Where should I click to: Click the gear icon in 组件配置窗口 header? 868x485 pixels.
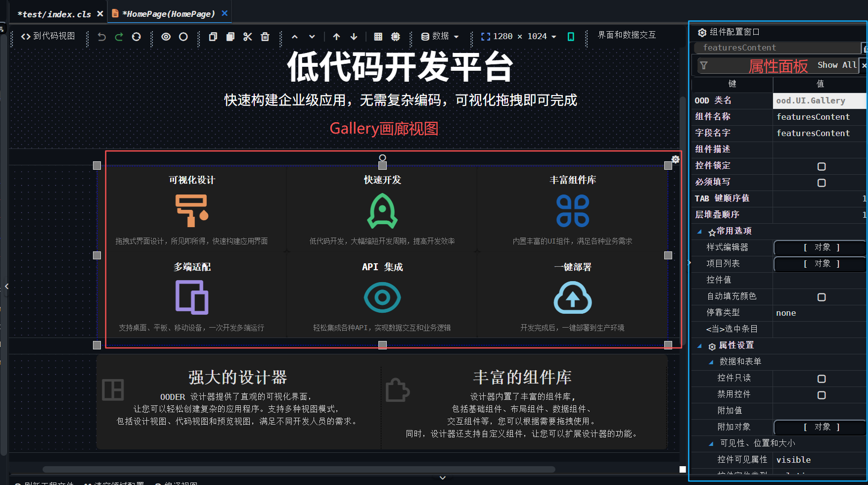pyautogui.click(x=702, y=33)
